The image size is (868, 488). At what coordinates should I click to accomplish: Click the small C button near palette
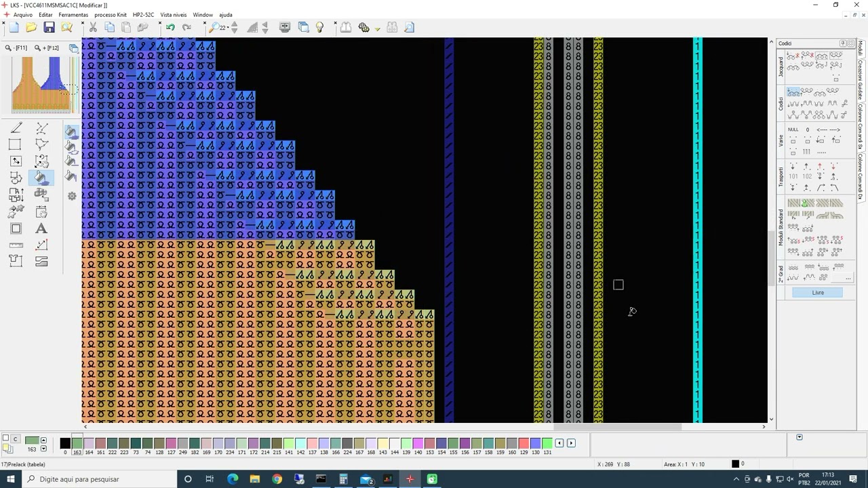(16, 439)
